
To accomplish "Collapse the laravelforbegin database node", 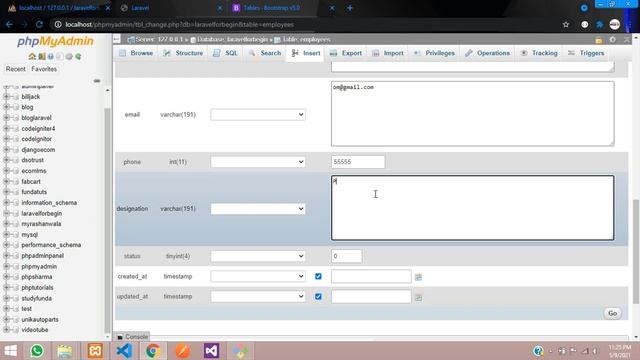I will tap(6, 213).
